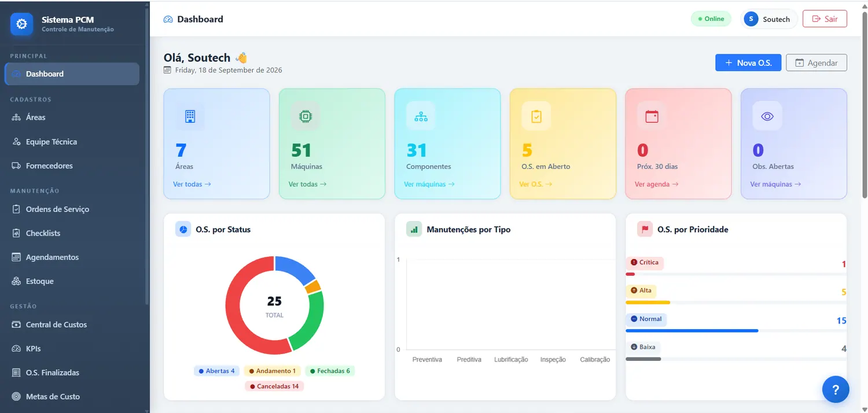The width and height of the screenshot is (868, 413).
Task: Click the Online status badge
Action: click(x=711, y=19)
